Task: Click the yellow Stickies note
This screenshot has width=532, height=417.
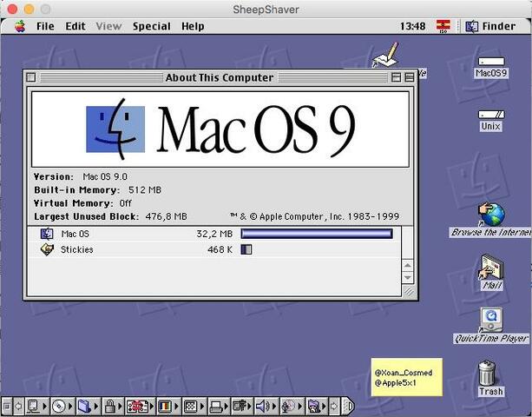Action: tap(407, 377)
